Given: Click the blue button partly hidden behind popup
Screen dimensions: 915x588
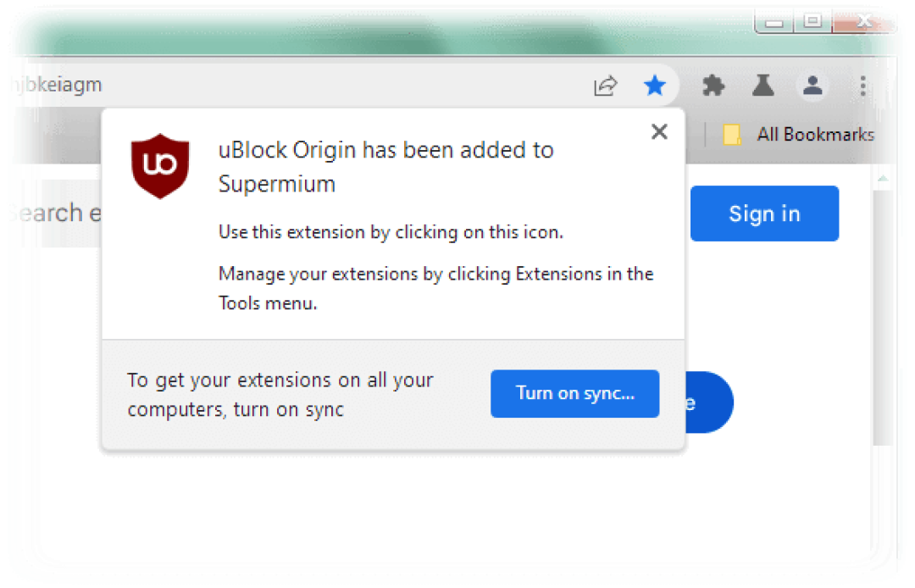Looking at the screenshot, I should click(708, 402).
